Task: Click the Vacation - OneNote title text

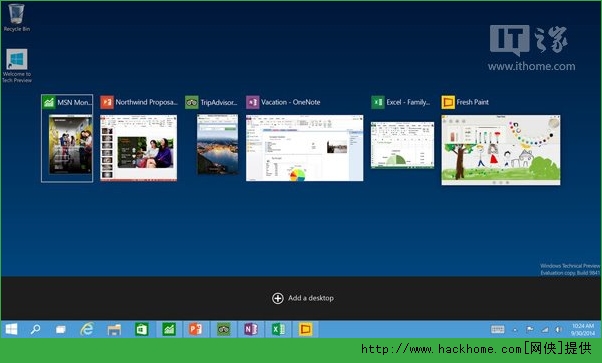Action: click(291, 102)
